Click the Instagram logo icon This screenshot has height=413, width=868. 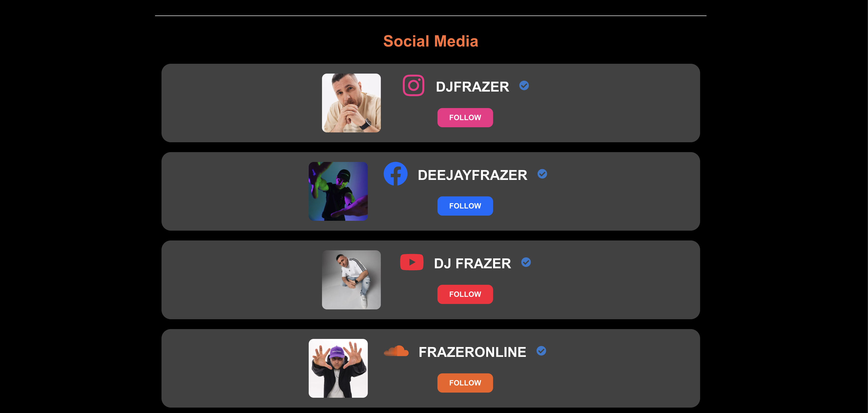coord(414,86)
